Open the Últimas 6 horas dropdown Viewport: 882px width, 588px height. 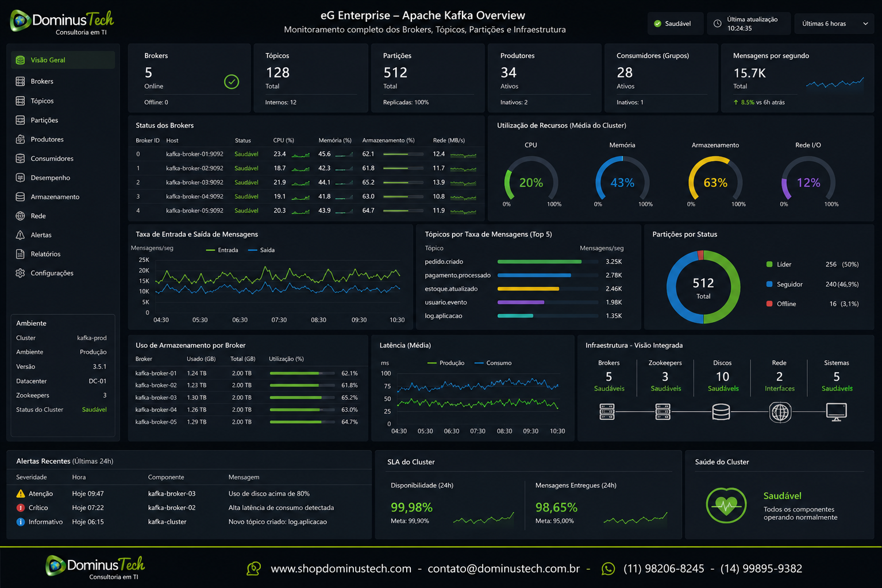pyautogui.click(x=835, y=24)
